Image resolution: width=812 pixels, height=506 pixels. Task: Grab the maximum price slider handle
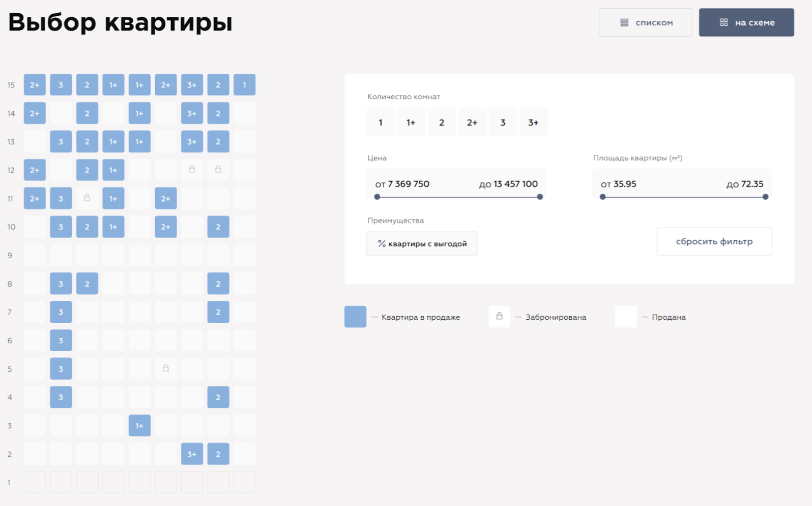pos(540,197)
